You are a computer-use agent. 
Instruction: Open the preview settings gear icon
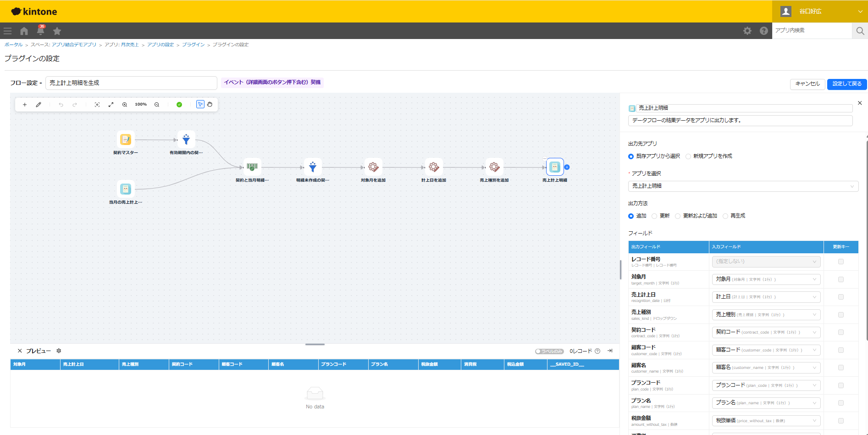(x=59, y=351)
